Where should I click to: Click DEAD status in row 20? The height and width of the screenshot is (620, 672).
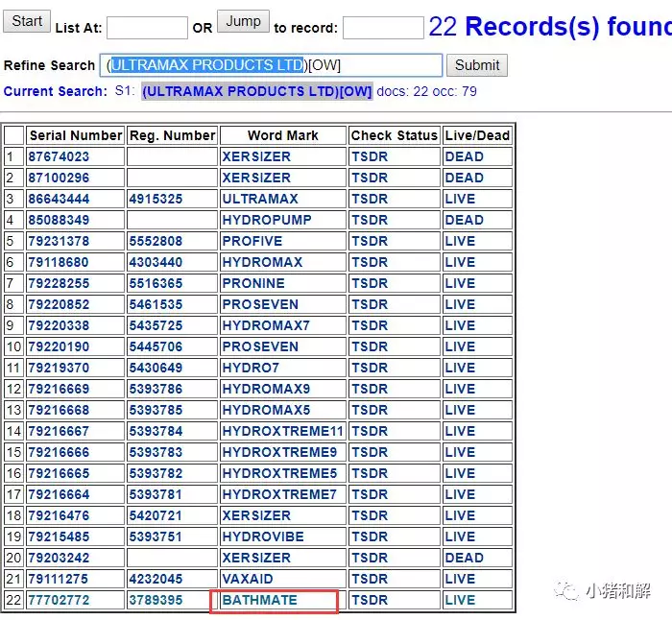464,558
